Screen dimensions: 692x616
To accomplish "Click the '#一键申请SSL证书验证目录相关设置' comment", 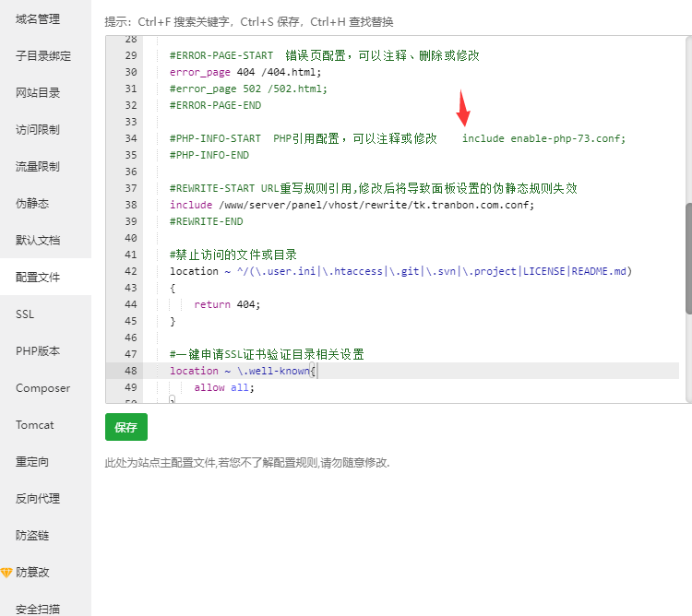I will pos(267,354).
